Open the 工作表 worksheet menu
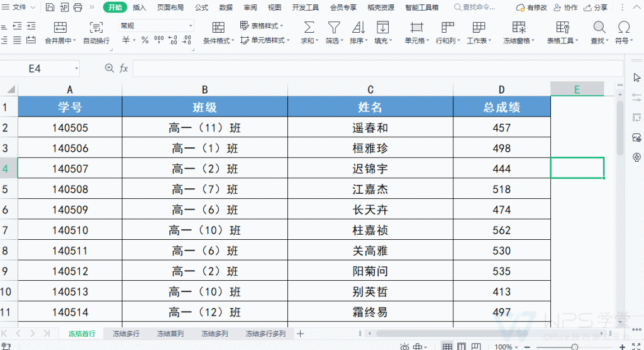The height and width of the screenshot is (350, 644). [479, 33]
